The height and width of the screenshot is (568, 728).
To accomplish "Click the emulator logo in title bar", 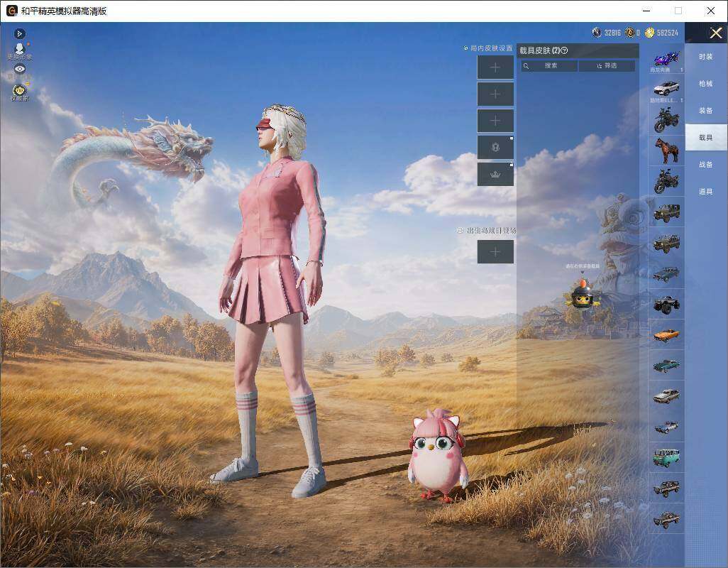I will pos(11,11).
